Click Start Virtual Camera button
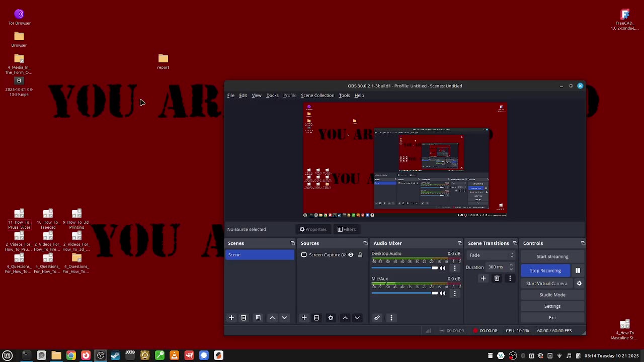This screenshot has height=362, width=644. [x=547, y=284]
